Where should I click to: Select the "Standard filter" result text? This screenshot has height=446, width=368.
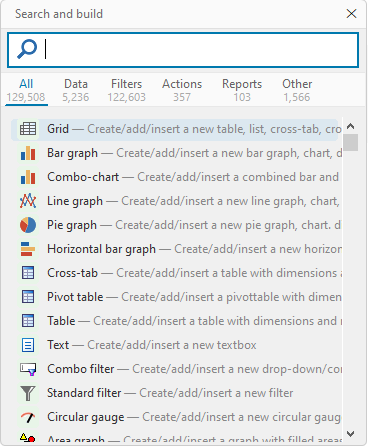click(x=84, y=393)
